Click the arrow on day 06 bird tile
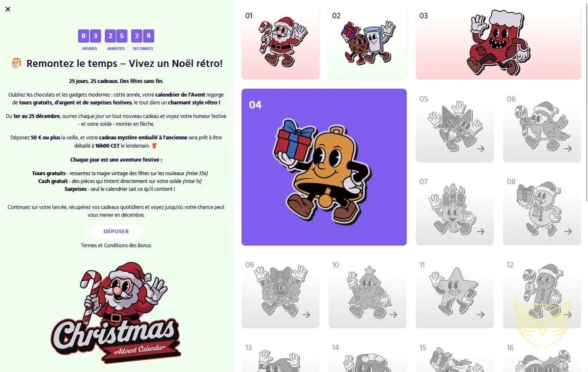588x372 pixels. [x=568, y=149]
